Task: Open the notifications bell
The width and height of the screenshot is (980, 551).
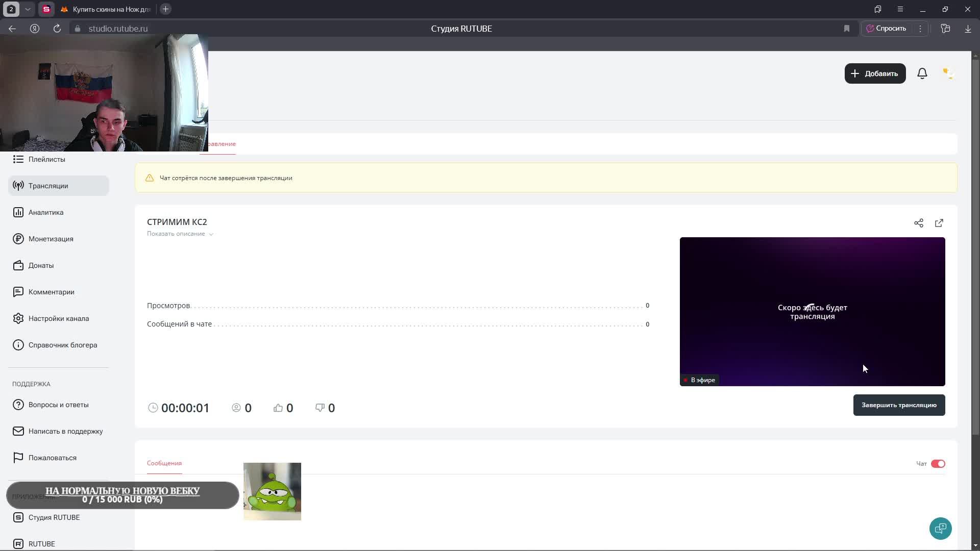Action: [922, 73]
